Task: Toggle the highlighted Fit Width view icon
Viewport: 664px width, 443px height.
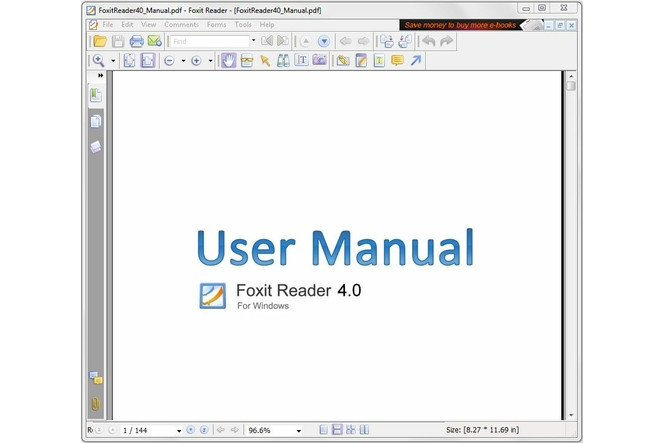Action: tap(148, 61)
